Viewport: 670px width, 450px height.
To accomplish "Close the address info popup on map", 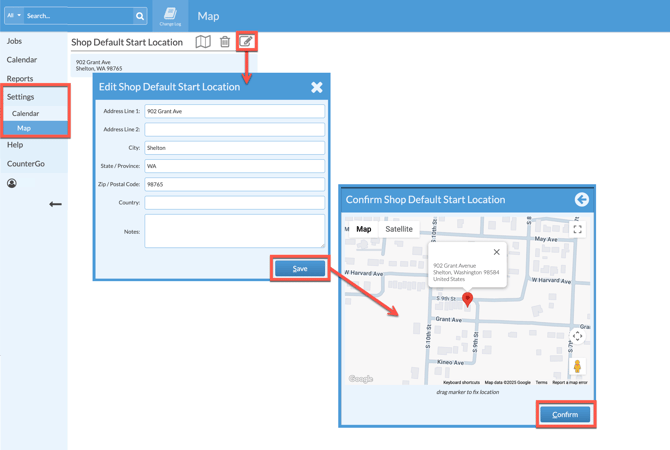I will tap(496, 252).
